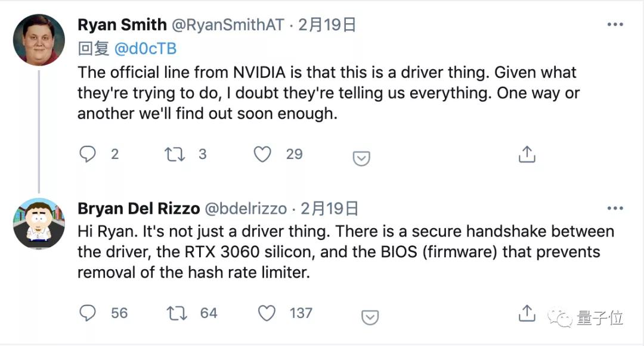
Task: Share Bryan Del Rizzo's tweet
Action: pyautogui.click(x=527, y=312)
